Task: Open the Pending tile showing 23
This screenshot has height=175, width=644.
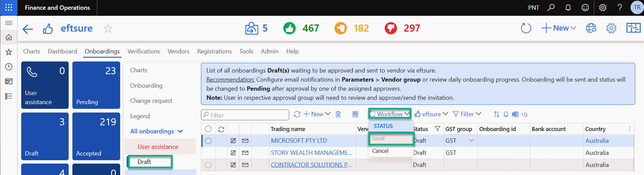Action: (96, 85)
